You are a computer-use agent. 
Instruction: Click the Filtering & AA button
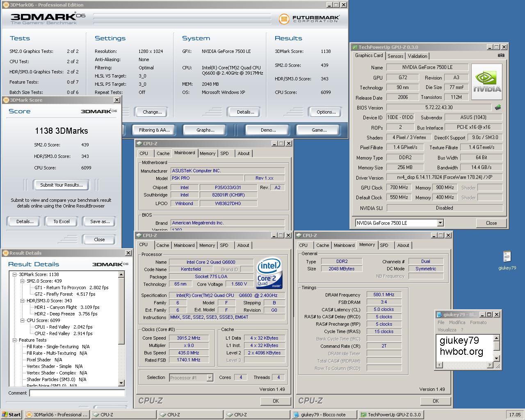(x=154, y=130)
